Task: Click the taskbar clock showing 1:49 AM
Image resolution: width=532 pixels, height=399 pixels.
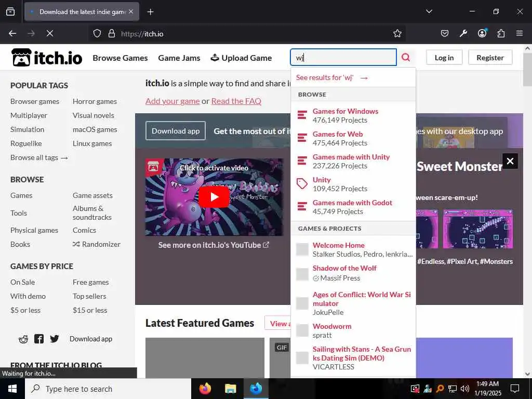Action: (x=487, y=389)
